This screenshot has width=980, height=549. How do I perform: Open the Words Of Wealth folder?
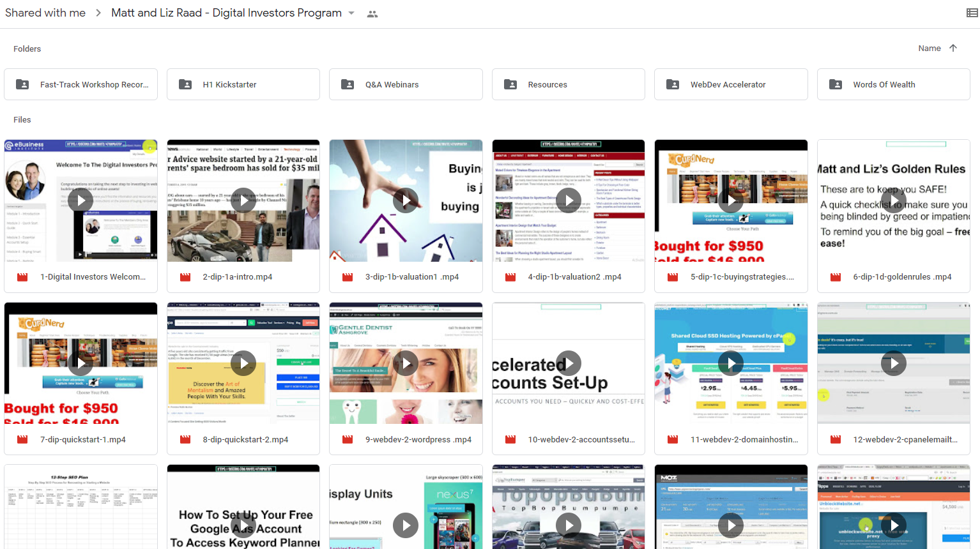click(x=894, y=84)
